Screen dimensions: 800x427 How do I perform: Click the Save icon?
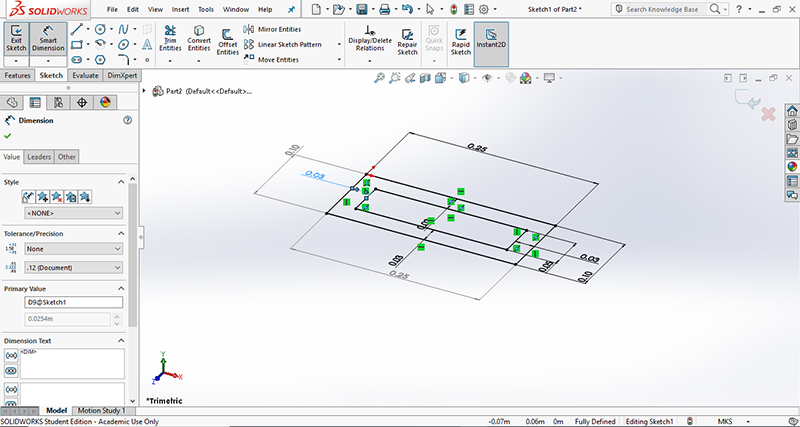[x=362, y=9]
